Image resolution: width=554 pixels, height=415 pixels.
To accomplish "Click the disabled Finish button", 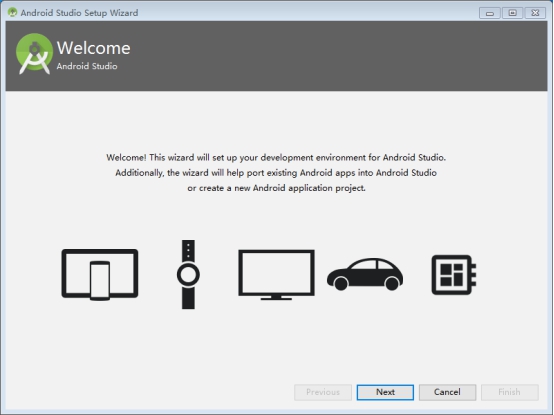I will point(509,392).
